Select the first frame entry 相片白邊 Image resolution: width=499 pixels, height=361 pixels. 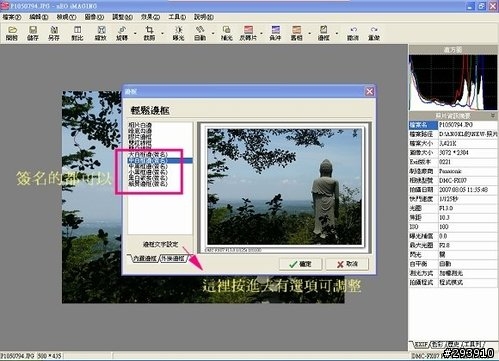tap(140, 125)
